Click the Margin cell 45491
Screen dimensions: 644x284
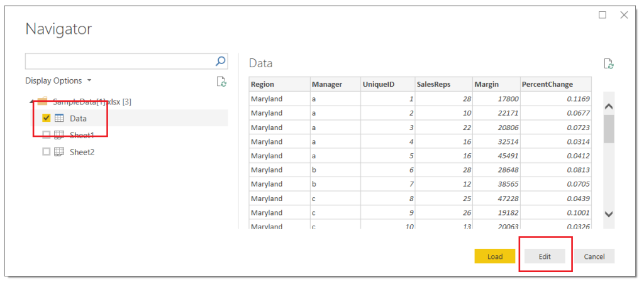pos(496,156)
